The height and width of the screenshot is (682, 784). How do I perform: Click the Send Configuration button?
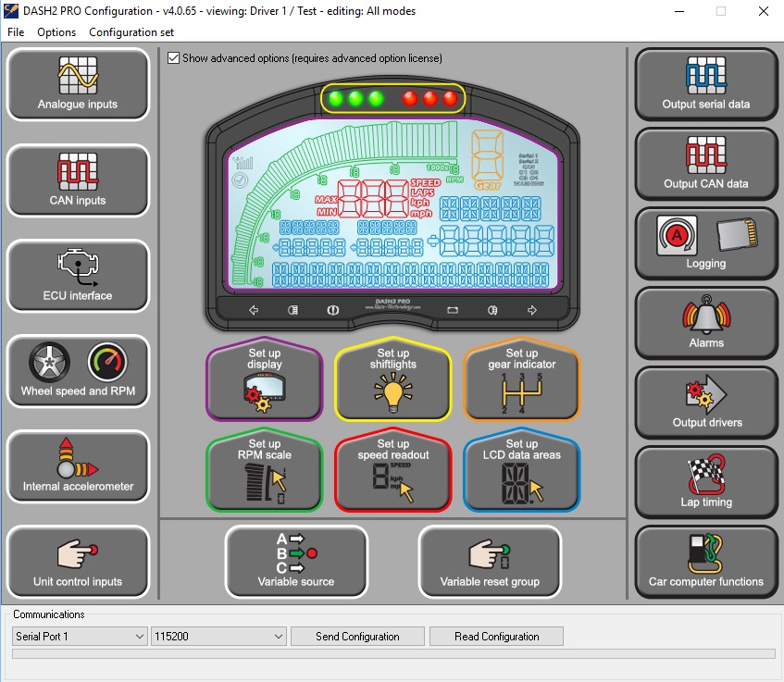pyautogui.click(x=357, y=637)
